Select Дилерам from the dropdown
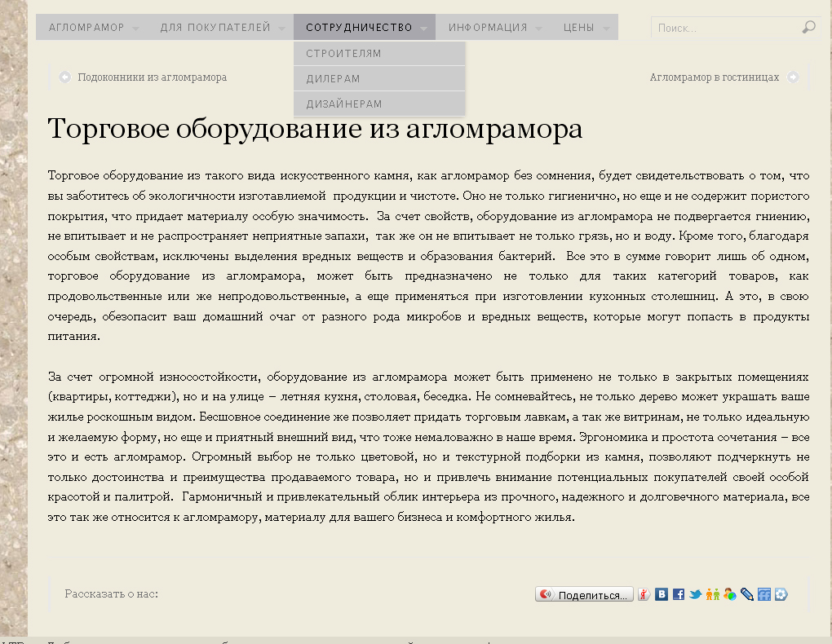The height and width of the screenshot is (644, 832). click(379, 78)
